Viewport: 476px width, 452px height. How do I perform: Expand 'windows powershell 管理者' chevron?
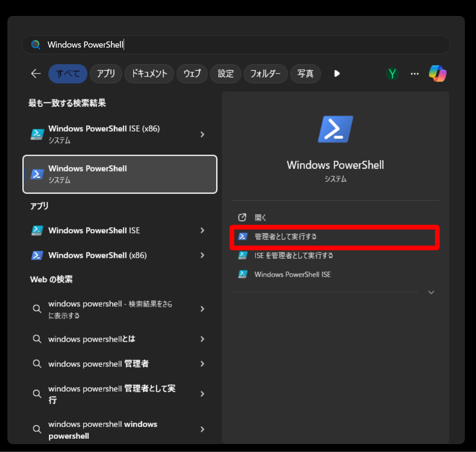click(x=203, y=364)
